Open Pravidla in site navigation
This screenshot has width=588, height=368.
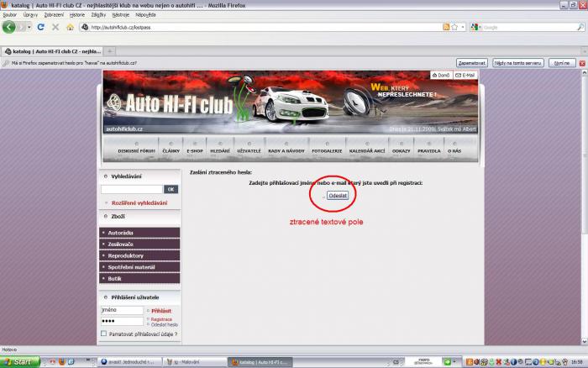[429, 149]
